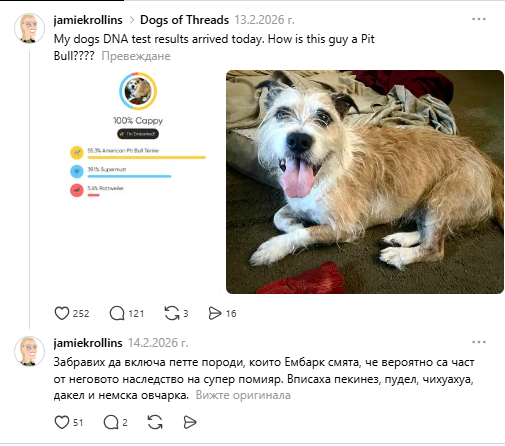Share the post with 16 shares
This screenshot has height=446, width=505.
click(215, 313)
